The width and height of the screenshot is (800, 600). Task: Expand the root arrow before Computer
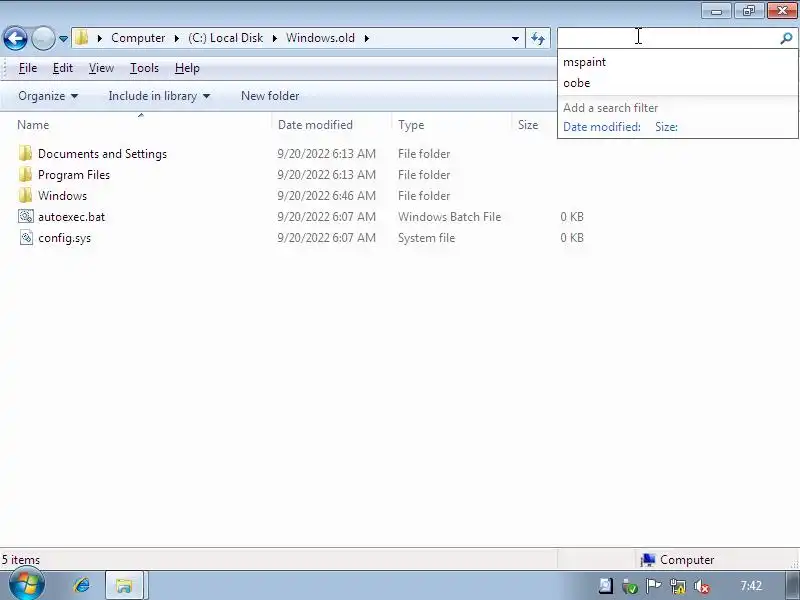click(99, 38)
